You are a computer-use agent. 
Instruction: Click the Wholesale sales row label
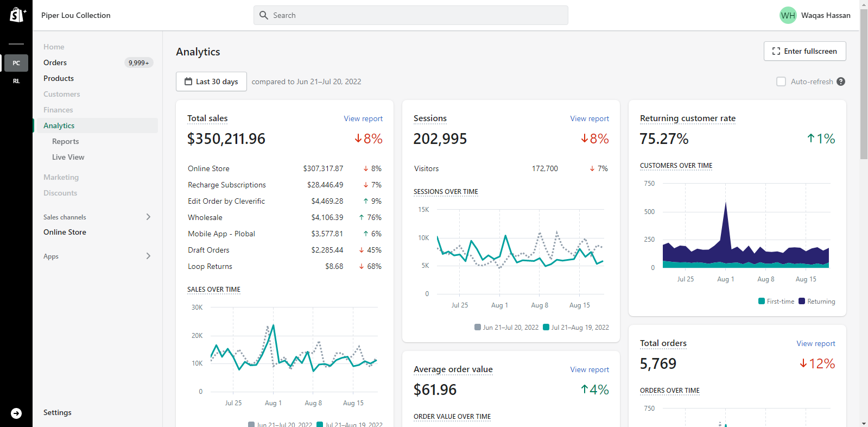[x=205, y=217]
